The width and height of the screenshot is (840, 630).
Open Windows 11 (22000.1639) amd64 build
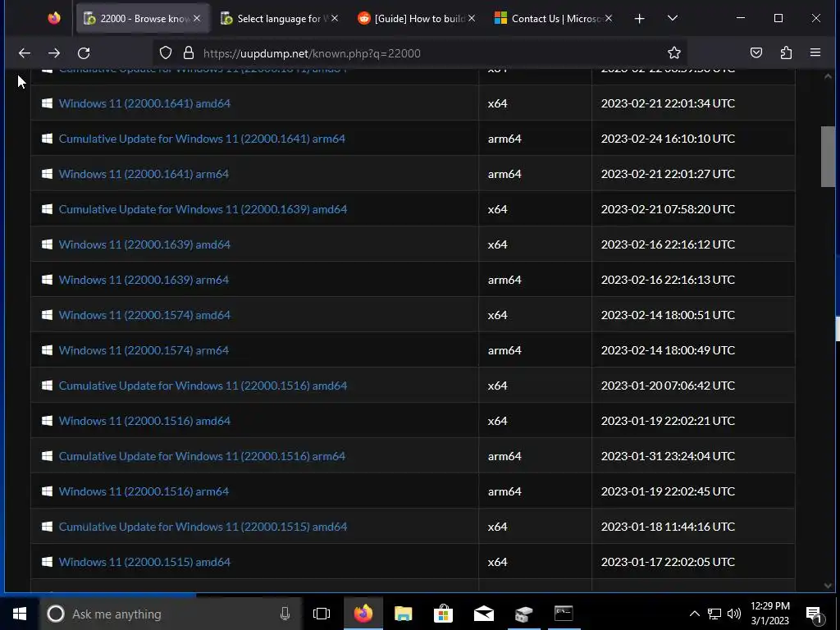(144, 244)
